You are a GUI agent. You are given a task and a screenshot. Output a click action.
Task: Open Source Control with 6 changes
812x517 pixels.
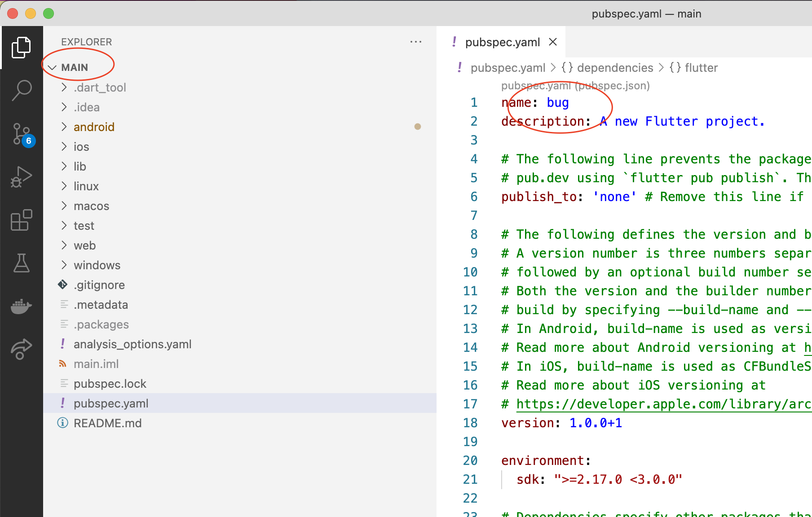pos(22,134)
